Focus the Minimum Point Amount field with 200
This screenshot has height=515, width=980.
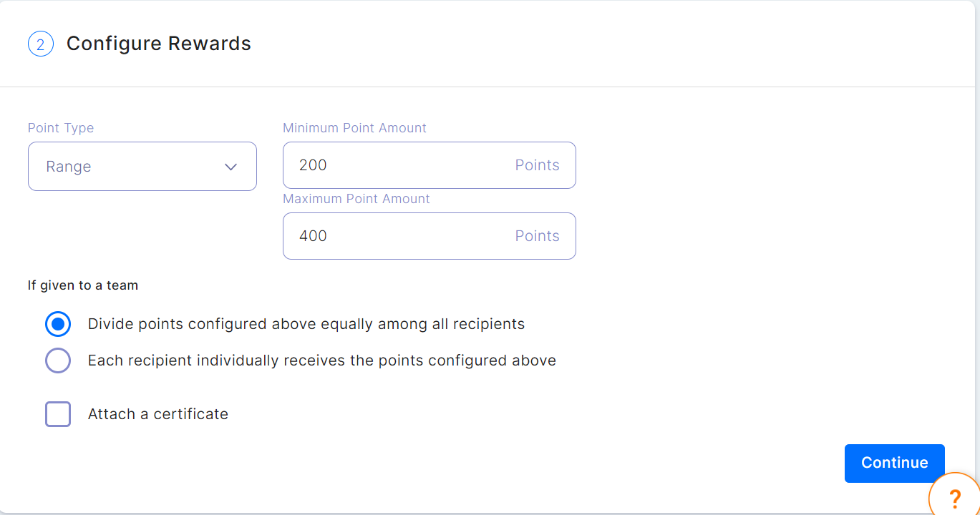click(430, 165)
